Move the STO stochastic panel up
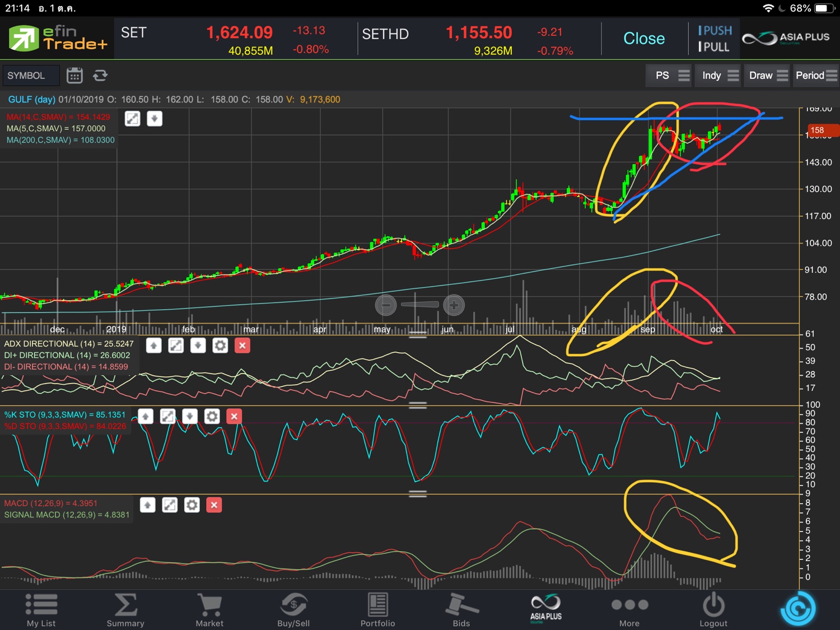 [146, 416]
